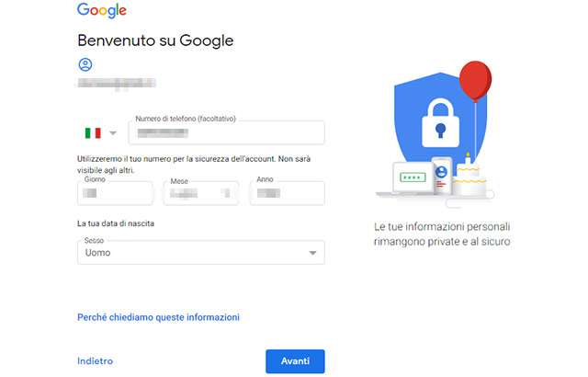Select the Sesso field showing Uomo
The height and width of the screenshot is (377, 588).
click(x=193, y=253)
